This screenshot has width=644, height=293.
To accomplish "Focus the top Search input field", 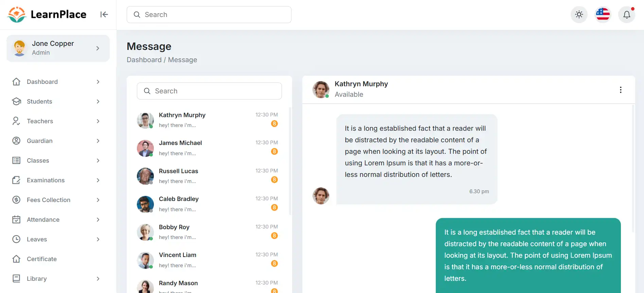I will [x=209, y=15].
